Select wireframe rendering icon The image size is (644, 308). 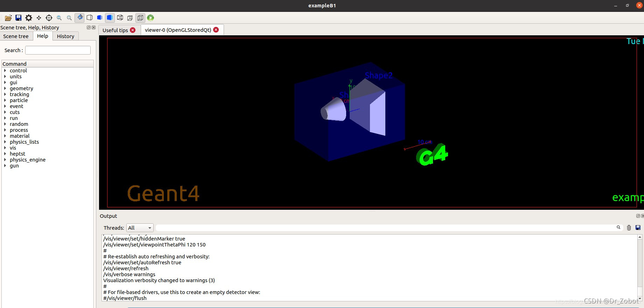coord(120,18)
